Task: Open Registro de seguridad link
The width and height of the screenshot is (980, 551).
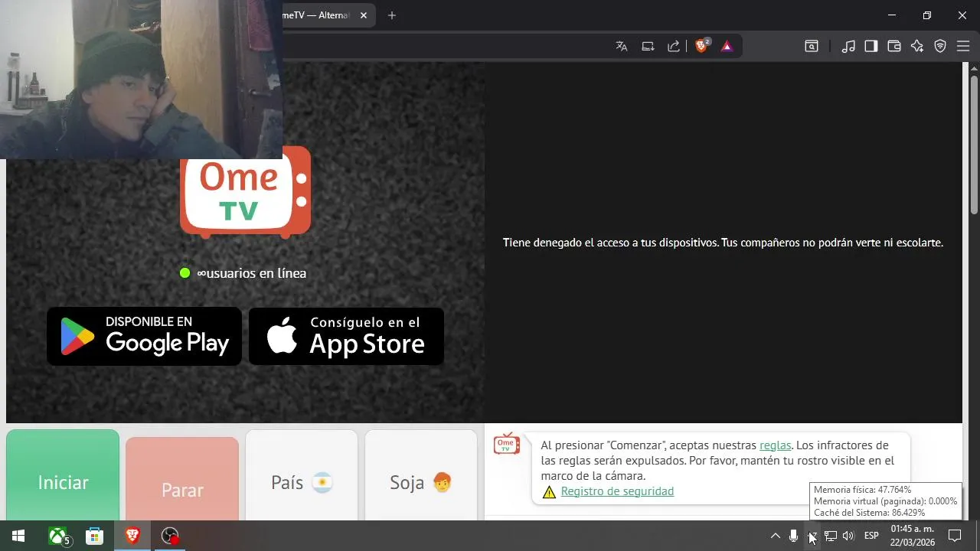Action: click(x=617, y=491)
